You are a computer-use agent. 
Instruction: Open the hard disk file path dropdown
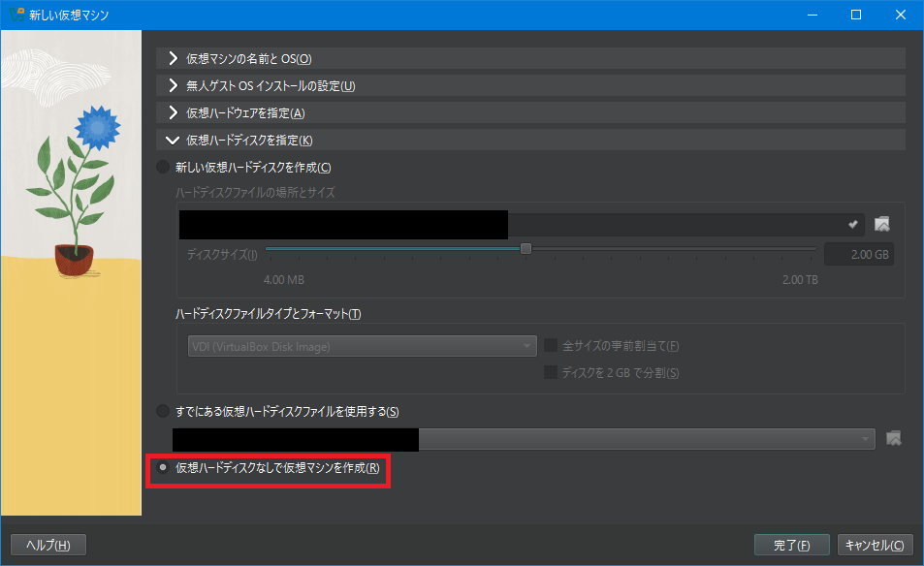852,225
